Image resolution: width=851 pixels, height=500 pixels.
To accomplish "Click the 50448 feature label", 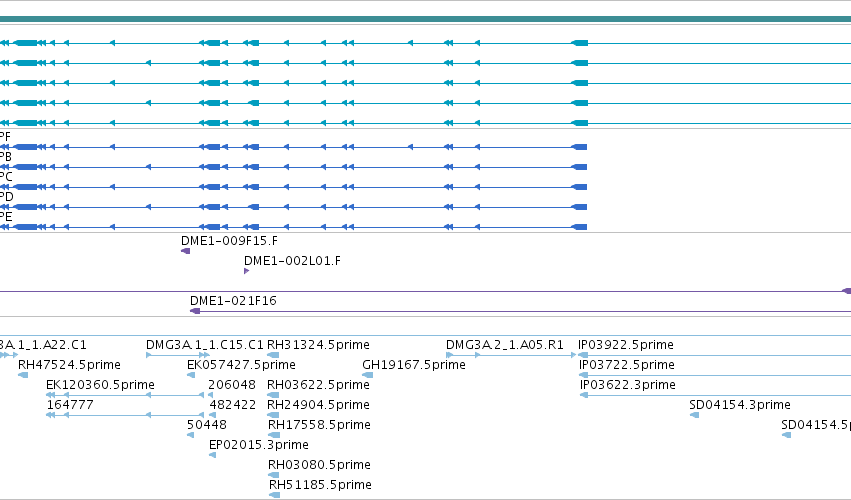I will pos(207,425).
